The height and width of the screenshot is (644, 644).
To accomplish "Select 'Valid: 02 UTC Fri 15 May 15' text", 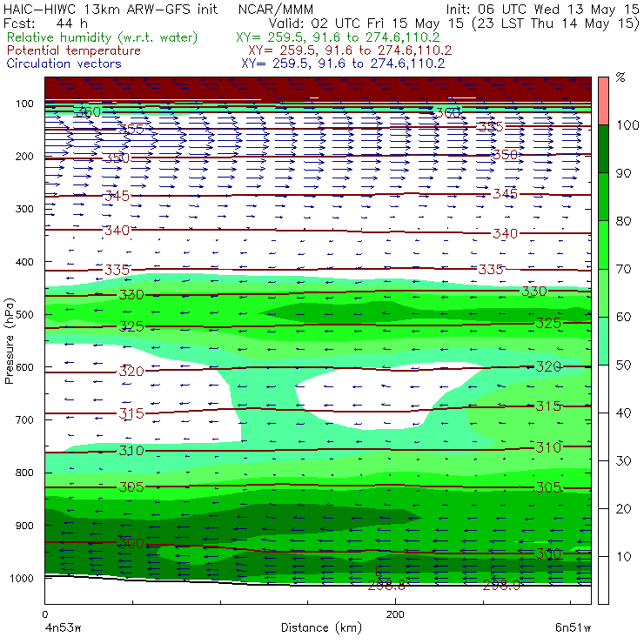I will pos(366,23).
